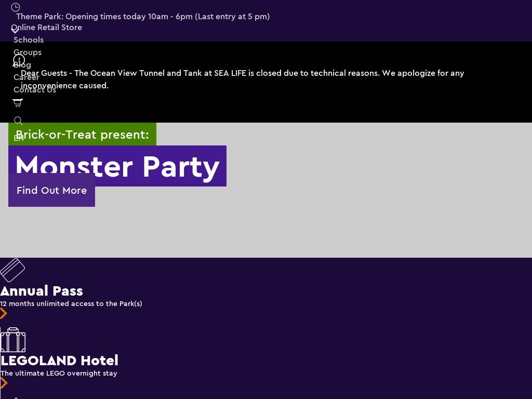532x399 pixels.
Task: Open the LEGOLAND Hotel heading link
Action: pos(59,361)
